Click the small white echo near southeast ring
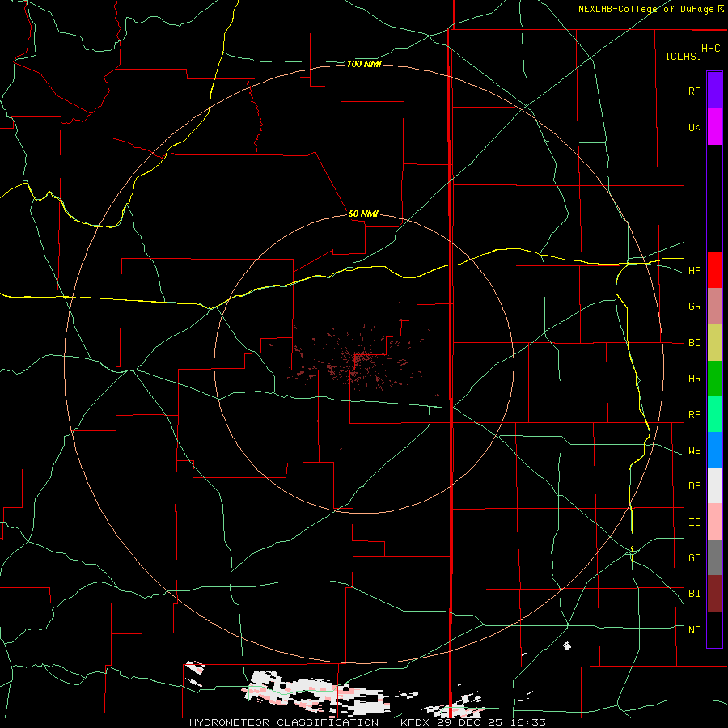Screen dimensions: 728x728 click(567, 645)
